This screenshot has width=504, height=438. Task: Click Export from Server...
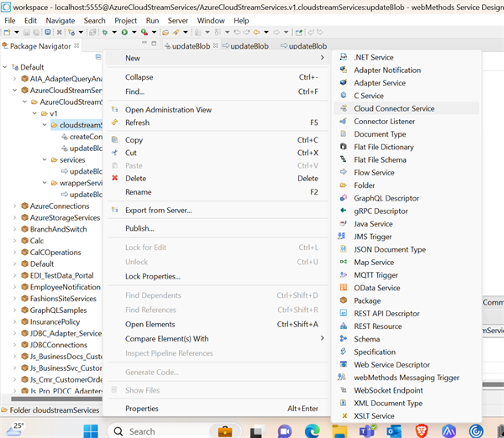(218, 211)
